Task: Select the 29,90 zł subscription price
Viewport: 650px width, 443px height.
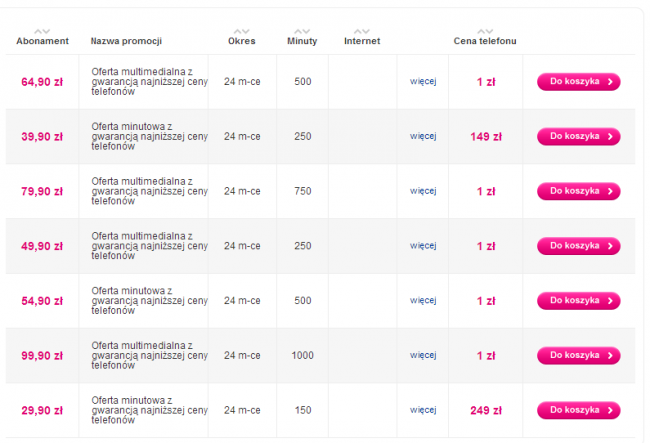Action: pyautogui.click(x=42, y=410)
